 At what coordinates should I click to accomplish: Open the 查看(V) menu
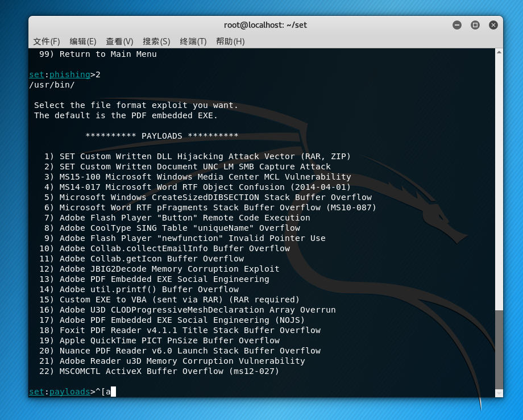119,41
